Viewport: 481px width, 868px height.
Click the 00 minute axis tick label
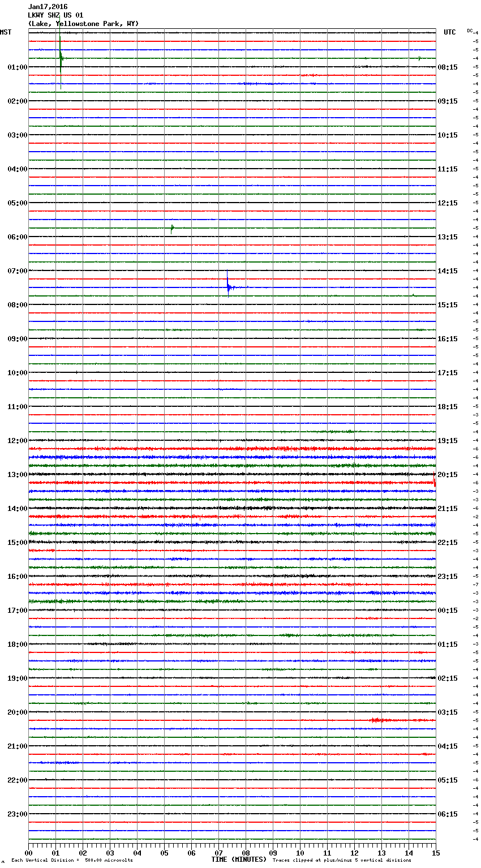29,852
